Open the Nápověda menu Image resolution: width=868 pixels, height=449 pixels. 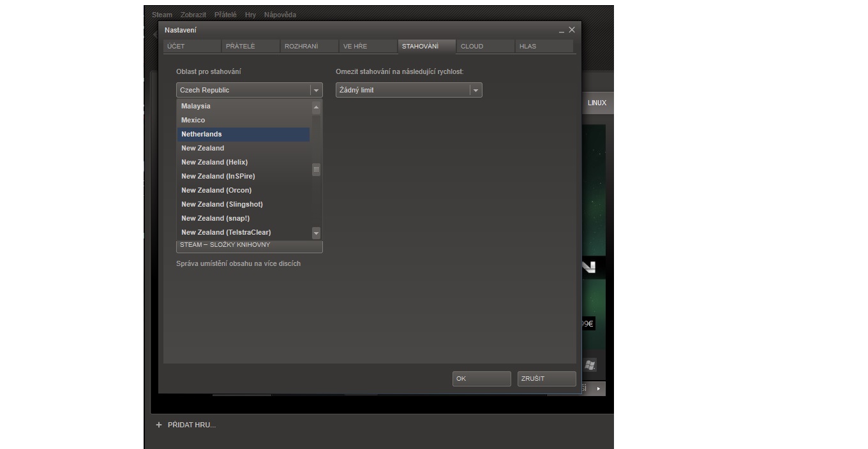pos(280,15)
